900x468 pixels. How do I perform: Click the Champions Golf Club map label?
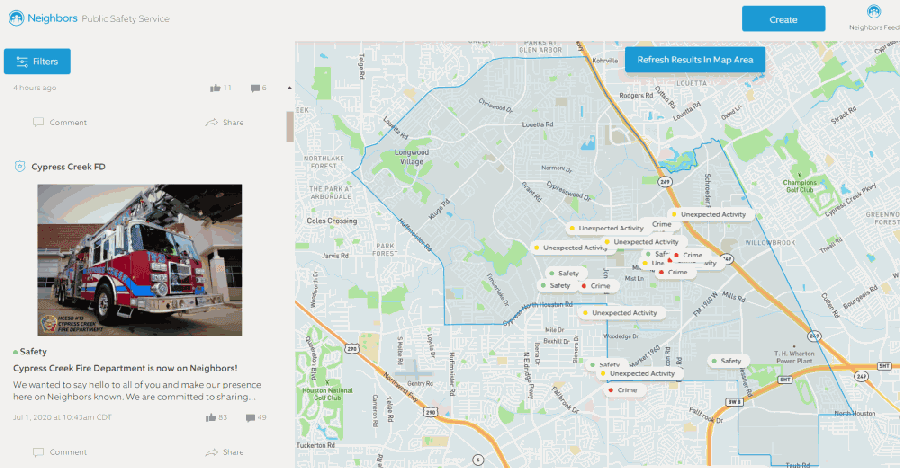pos(800,186)
